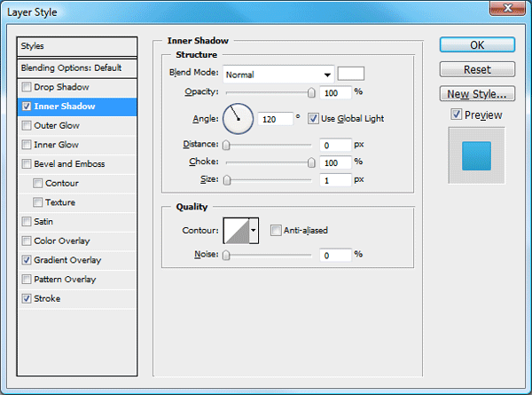This screenshot has width=532, height=395.
Task: Enable the Outer Glow checkbox
Action: (27, 126)
